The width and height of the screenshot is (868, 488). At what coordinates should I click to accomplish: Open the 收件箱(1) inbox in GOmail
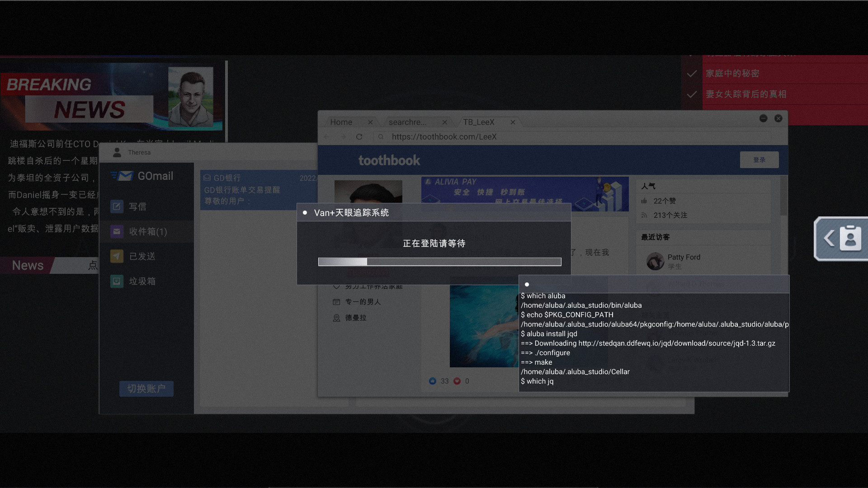tap(117, 231)
